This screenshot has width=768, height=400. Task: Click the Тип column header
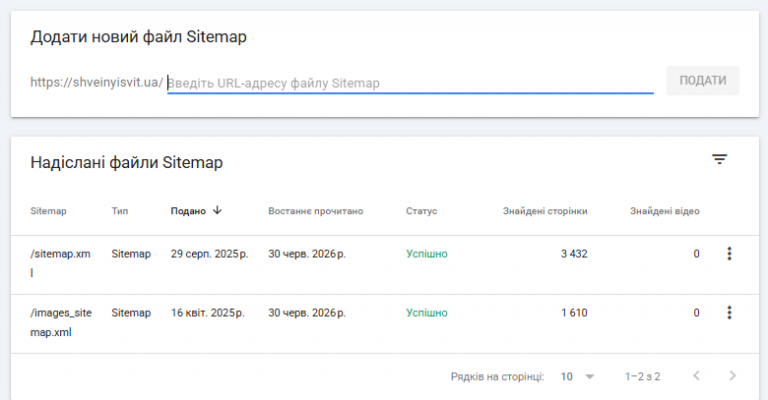tap(120, 211)
